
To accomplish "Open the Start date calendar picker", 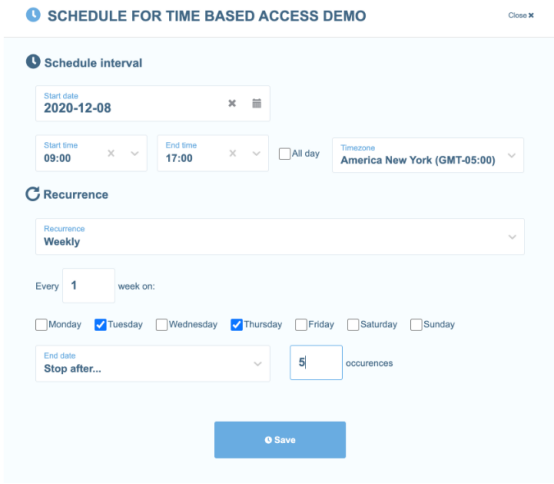I will (x=257, y=103).
